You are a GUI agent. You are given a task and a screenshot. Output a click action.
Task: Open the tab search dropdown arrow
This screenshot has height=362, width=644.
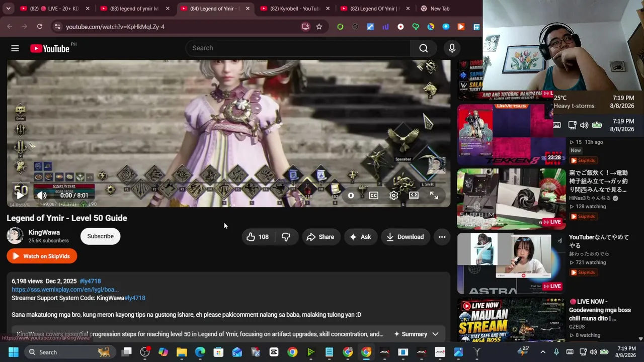pos(8,9)
